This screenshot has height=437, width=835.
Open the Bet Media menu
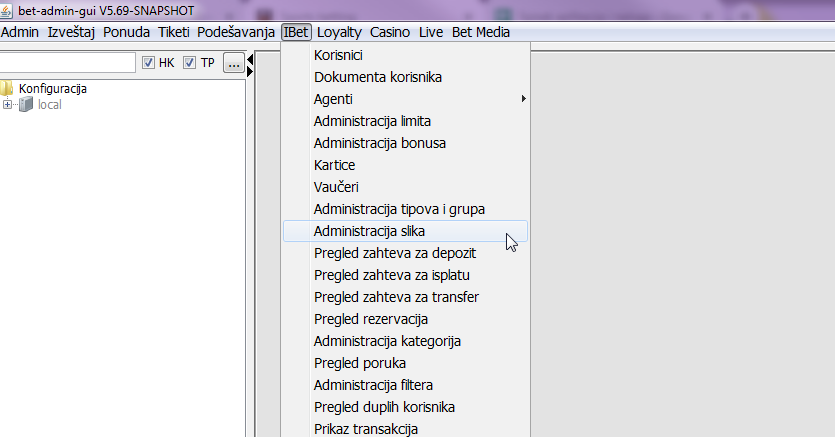click(481, 32)
